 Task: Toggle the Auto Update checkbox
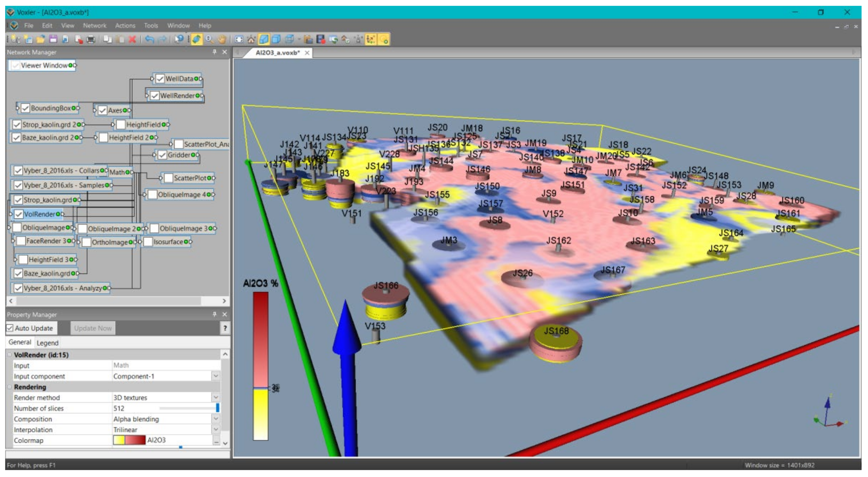[10, 328]
